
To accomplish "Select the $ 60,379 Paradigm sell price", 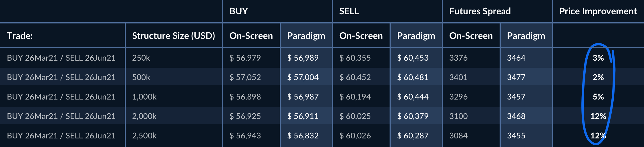I will 413,116.
